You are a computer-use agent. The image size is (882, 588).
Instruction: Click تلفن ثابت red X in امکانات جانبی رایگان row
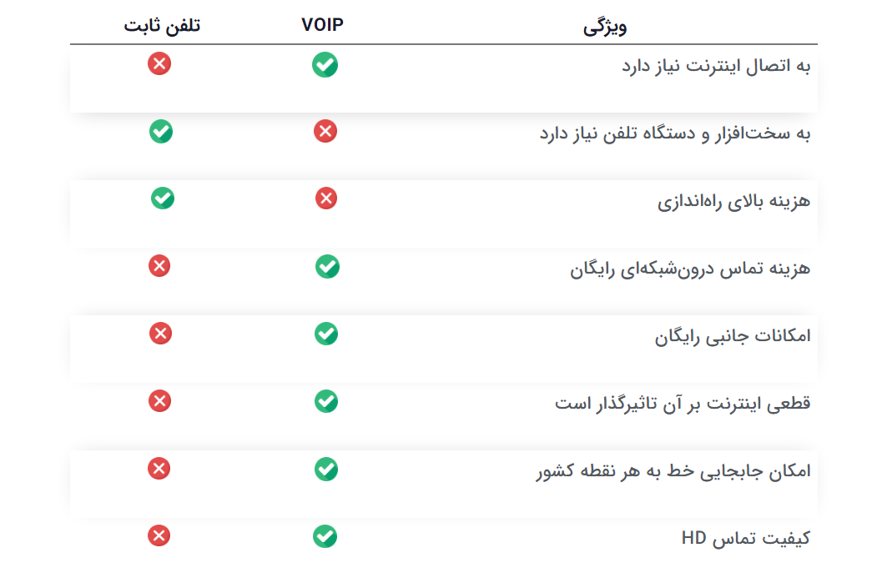(x=160, y=334)
